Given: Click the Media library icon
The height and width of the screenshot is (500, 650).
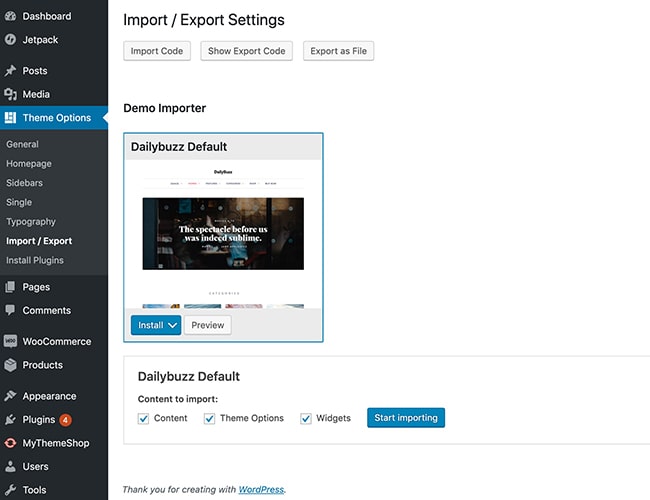Looking at the screenshot, I should [10, 95].
